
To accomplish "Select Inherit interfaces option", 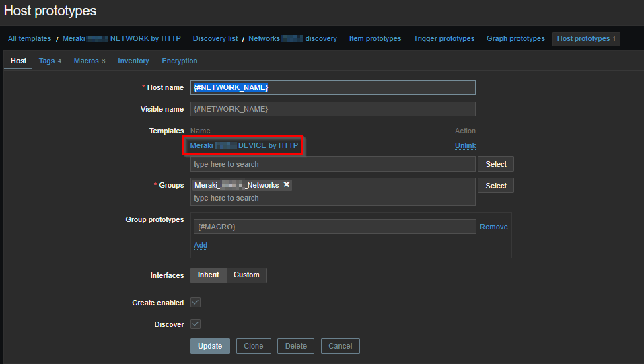I will [x=208, y=275].
